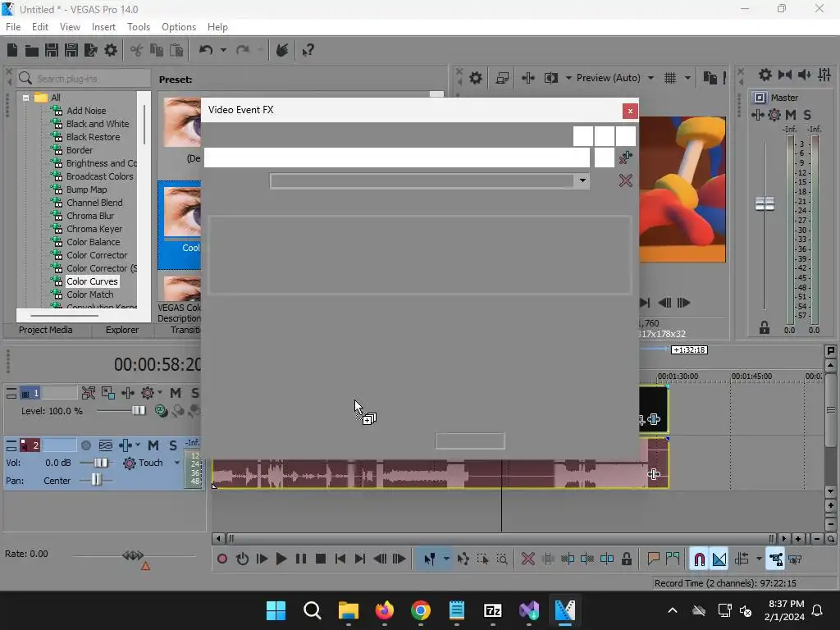Open Touch automation mode dropdown on track 2
Screen dimensions: 840x630
177,463
